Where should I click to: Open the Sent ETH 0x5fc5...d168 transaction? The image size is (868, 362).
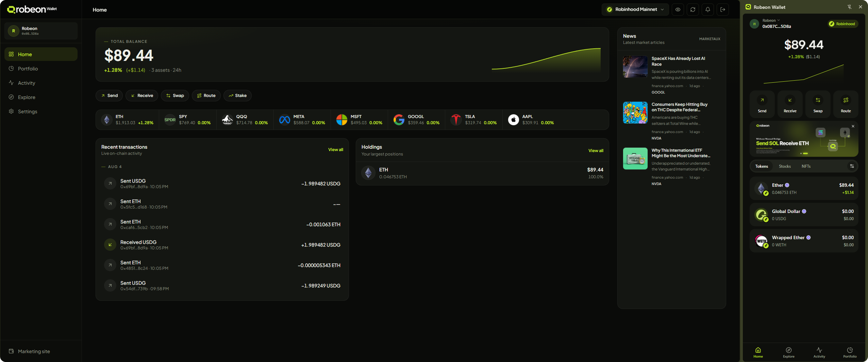222,204
